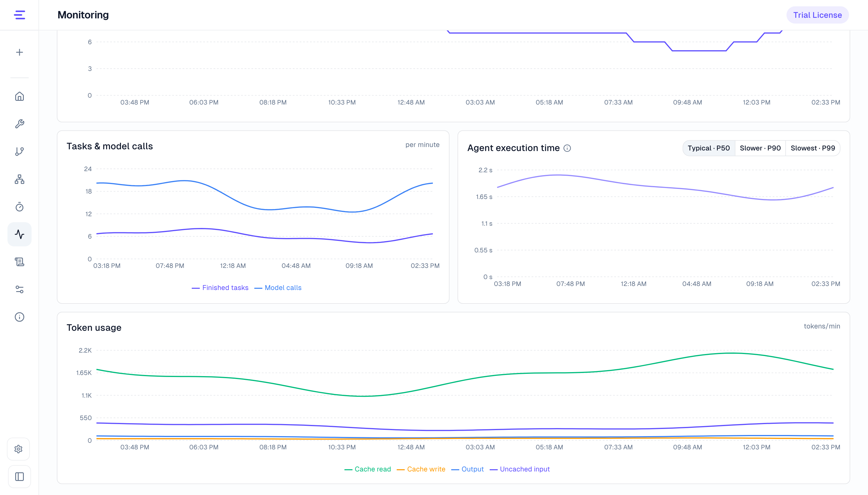The height and width of the screenshot is (495, 868).
Task: Toggle Output legend series
Action: click(468, 469)
